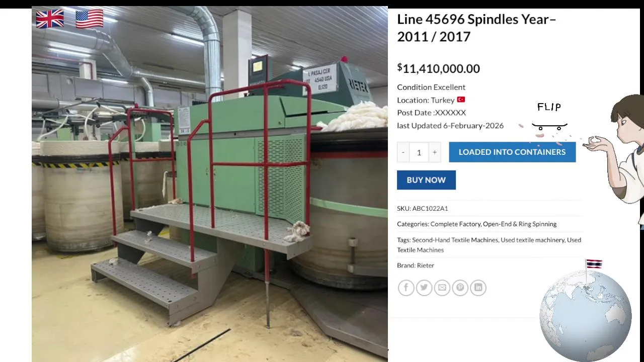Pin on Pinterest icon

click(x=460, y=288)
